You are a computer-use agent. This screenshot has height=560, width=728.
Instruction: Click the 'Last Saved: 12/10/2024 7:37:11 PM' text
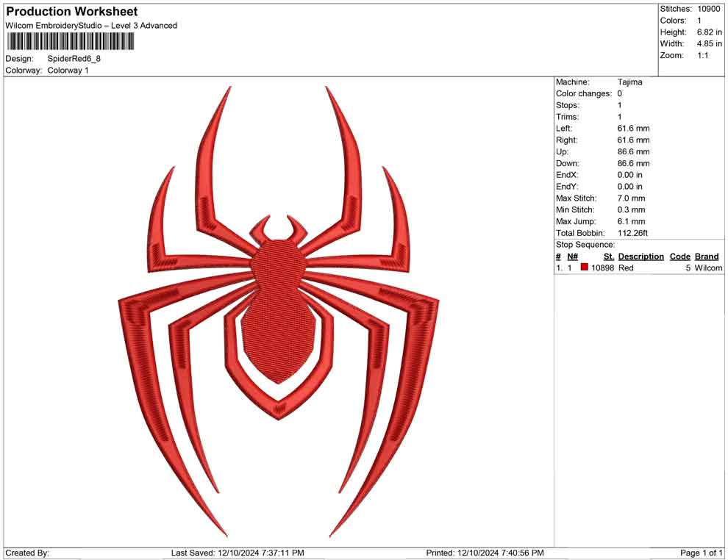238,553
